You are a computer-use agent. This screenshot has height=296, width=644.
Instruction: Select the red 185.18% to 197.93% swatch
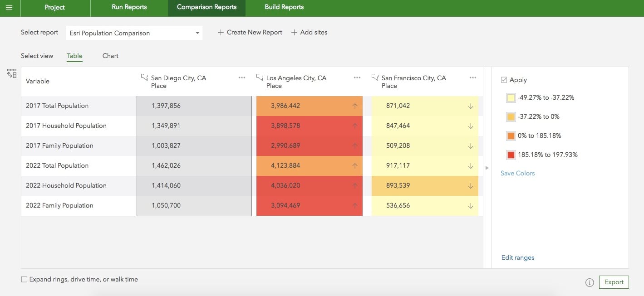click(511, 155)
